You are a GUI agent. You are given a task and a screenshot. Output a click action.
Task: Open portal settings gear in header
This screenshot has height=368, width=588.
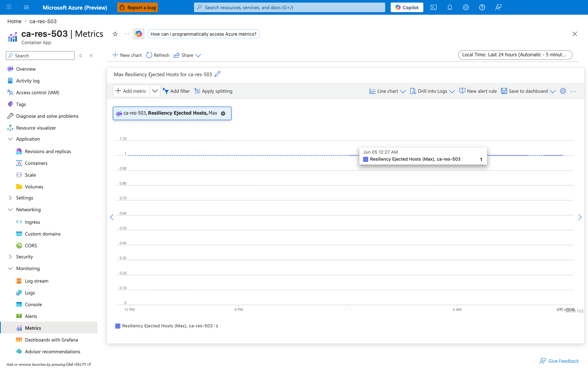[466, 7]
